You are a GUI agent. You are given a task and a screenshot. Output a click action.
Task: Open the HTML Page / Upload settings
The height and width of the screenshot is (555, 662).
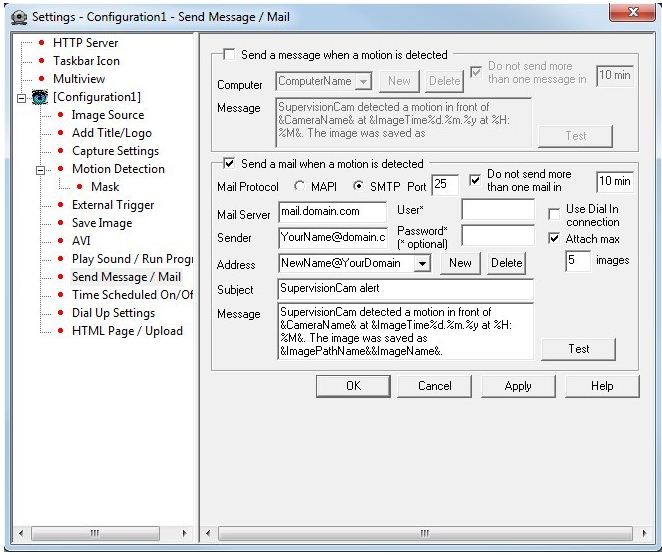[127, 331]
